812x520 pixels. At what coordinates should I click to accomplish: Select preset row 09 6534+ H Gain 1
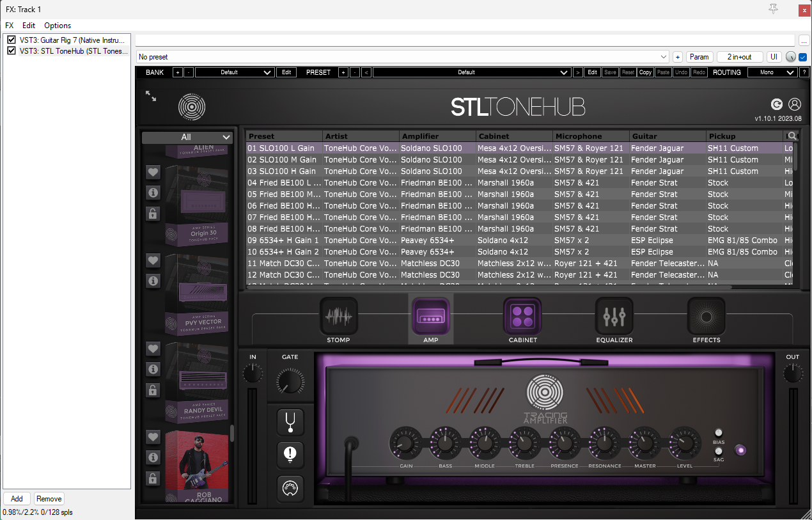click(x=520, y=240)
